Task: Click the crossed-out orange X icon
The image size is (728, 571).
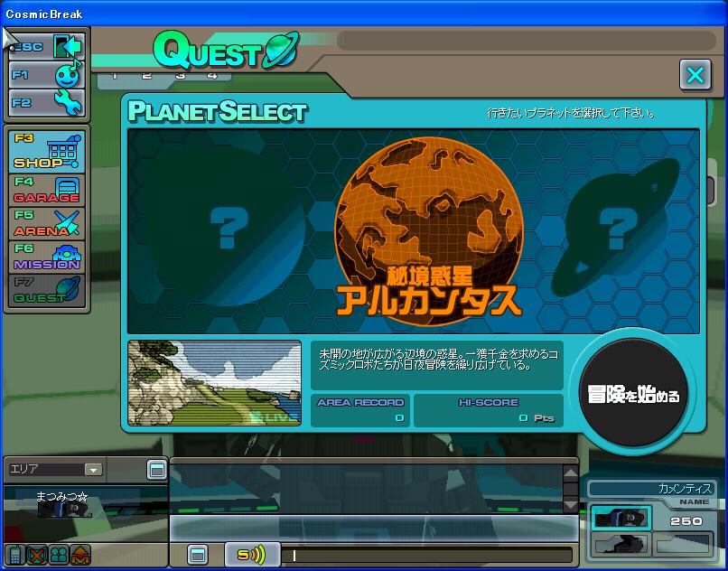Action: coord(37,555)
